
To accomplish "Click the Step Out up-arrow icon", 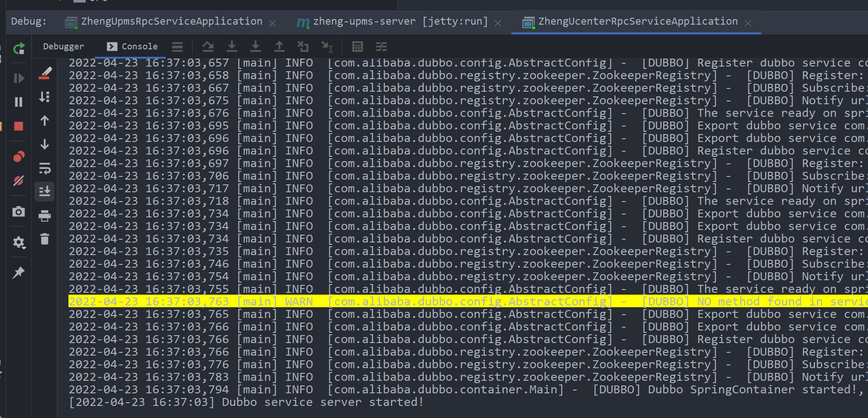I will click(x=279, y=47).
